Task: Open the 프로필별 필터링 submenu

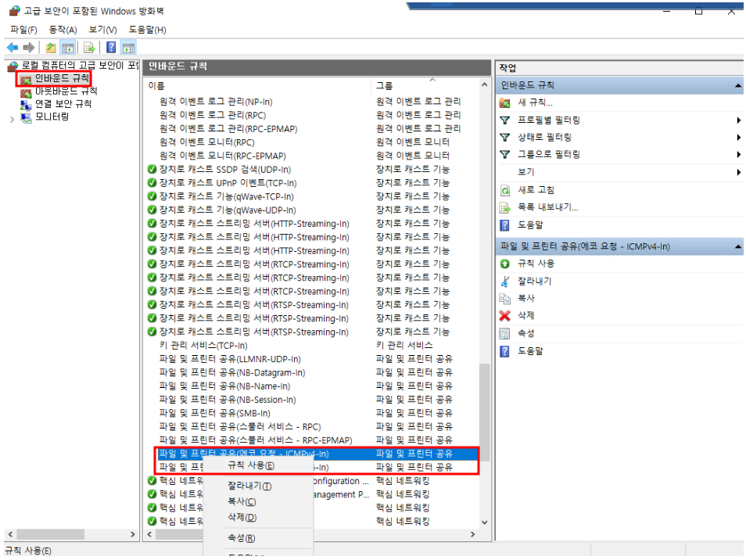Action: click(738, 120)
